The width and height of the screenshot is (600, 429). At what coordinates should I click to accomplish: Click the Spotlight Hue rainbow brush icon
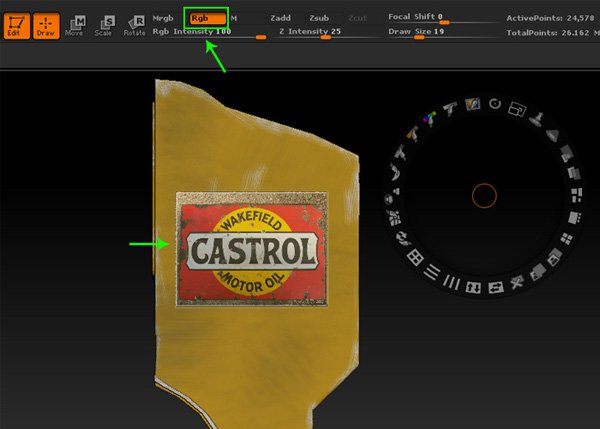tap(430, 119)
